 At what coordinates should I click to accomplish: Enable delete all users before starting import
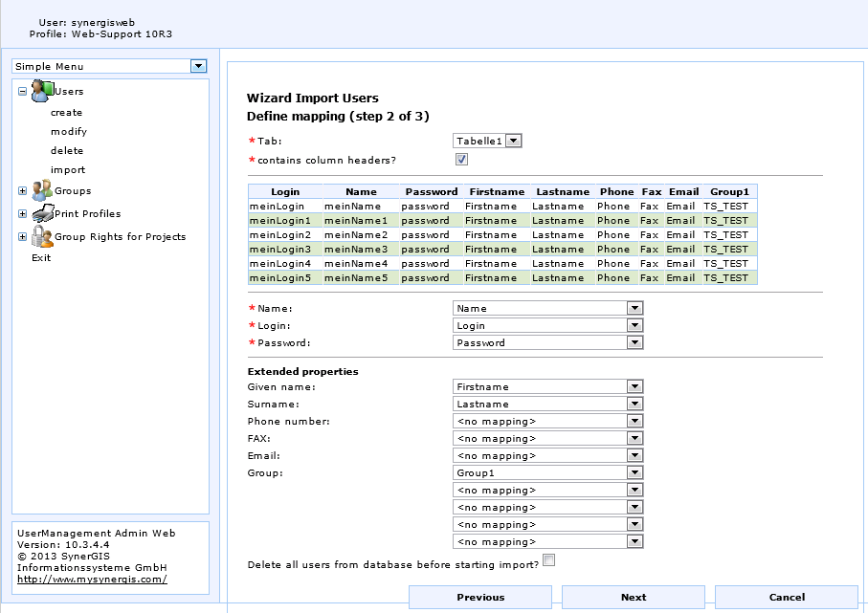548,559
